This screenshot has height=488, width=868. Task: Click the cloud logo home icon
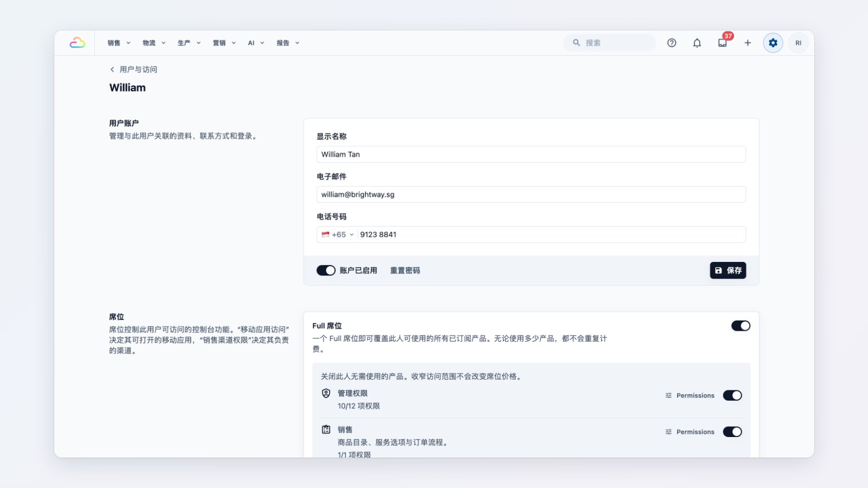pos(77,43)
